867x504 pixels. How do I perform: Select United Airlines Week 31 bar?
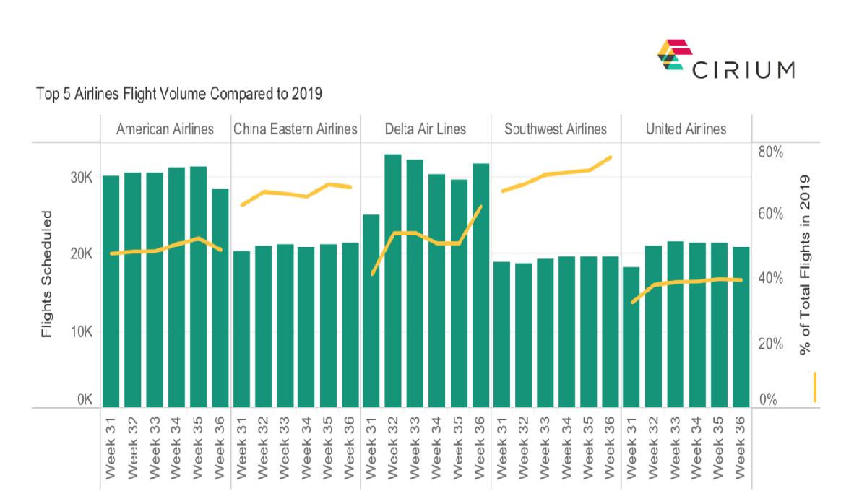coord(633,337)
